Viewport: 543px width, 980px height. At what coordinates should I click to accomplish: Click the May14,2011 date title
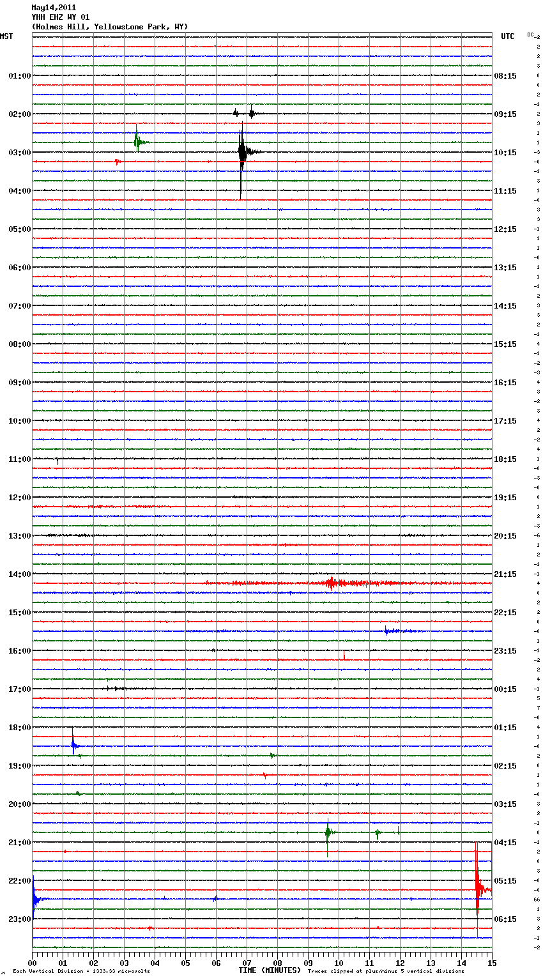pos(54,8)
